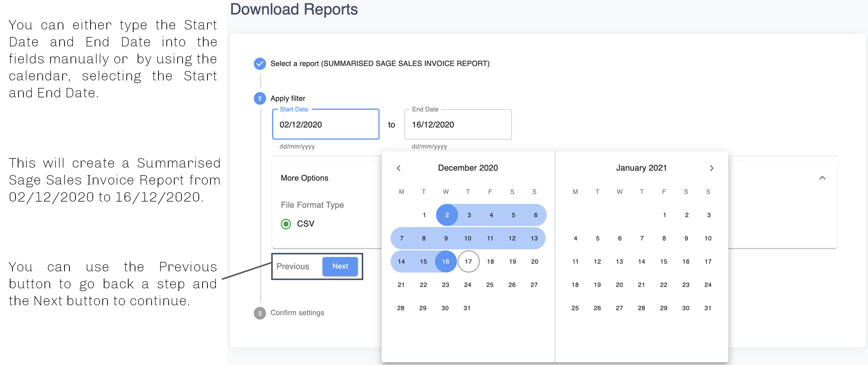Click the "January 2021" month heading
This screenshot has width=868, height=365.
[x=641, y=168]
